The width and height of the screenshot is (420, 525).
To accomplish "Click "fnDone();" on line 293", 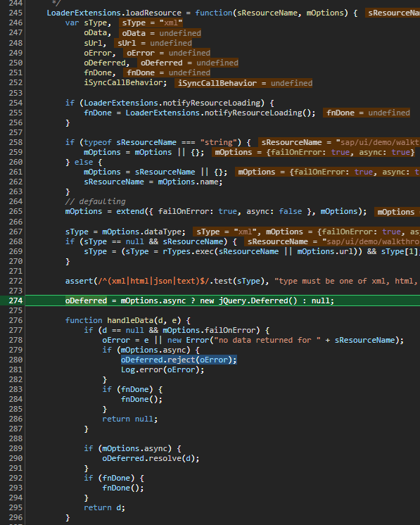I will (x=123, y=488).
